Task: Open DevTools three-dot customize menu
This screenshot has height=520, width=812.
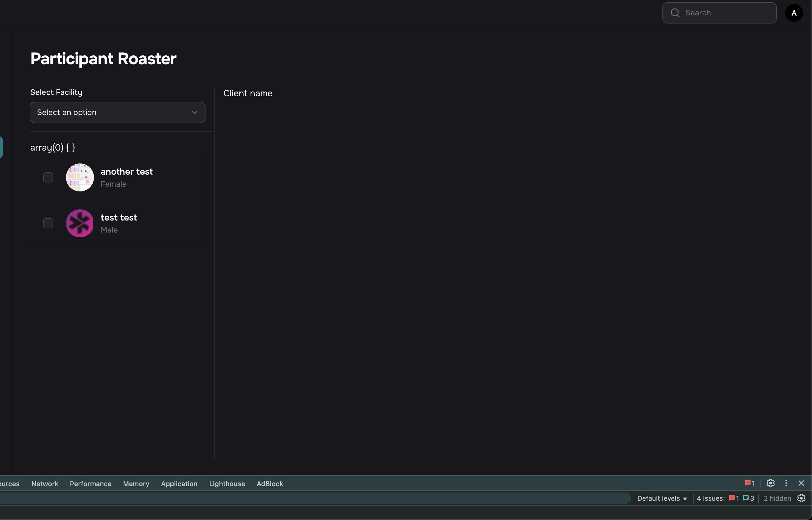Action: point(786,483)
